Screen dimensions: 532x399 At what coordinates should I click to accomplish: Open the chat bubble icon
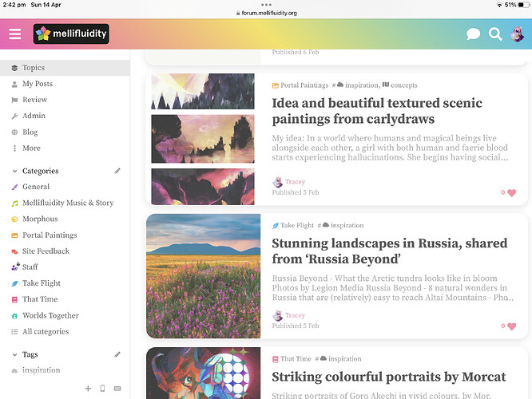pyautogui.click(x=473, y=34)
